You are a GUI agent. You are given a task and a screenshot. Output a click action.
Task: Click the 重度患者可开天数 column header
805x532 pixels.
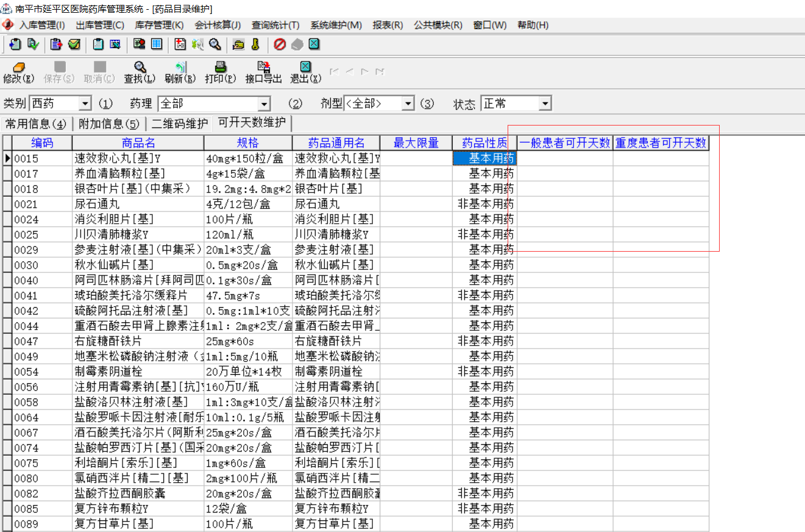click(x=661, y=143)
